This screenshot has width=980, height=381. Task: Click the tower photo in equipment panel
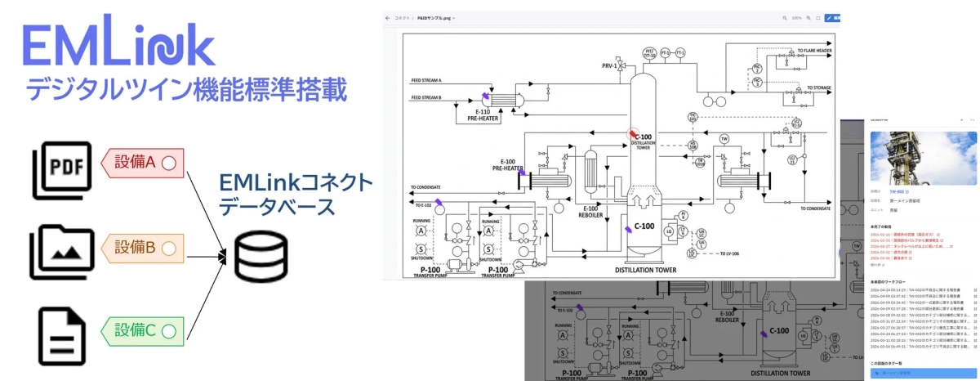pyautogui.click(x=924, y=157)
